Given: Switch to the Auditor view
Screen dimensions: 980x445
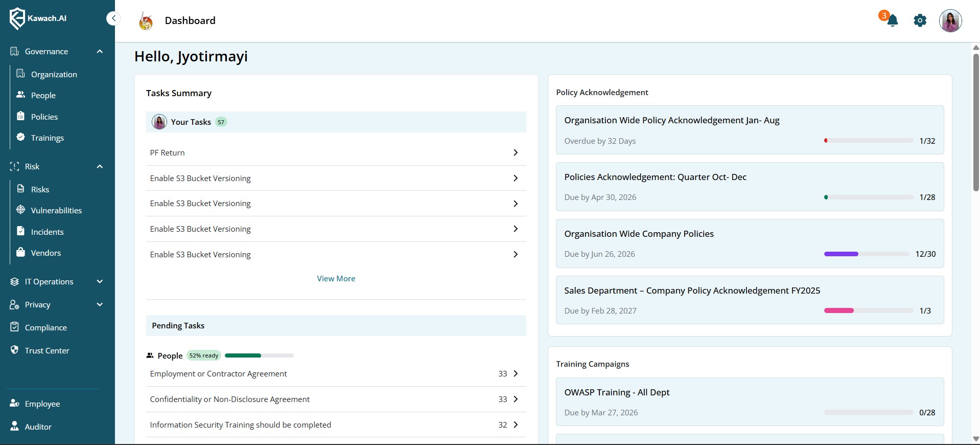Looking at the screenshot, I should click(x=38, y=427).
